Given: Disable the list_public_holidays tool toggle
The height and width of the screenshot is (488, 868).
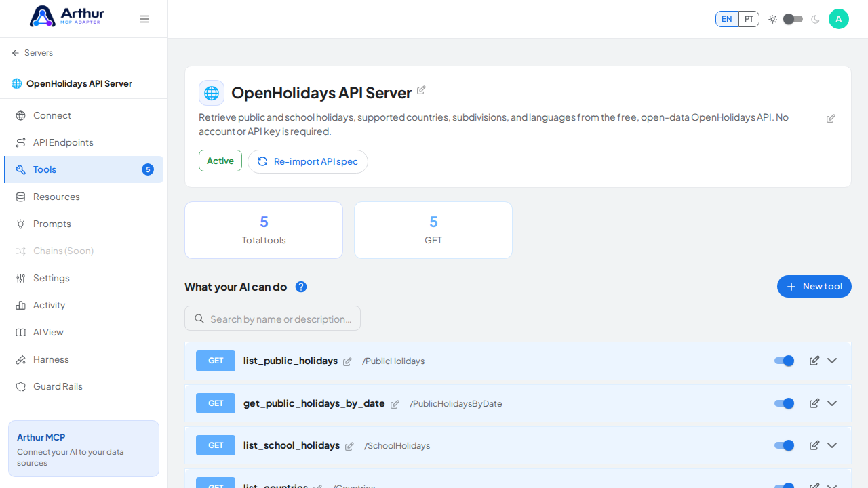Looking at the screenshot, I should click(785, 361).
